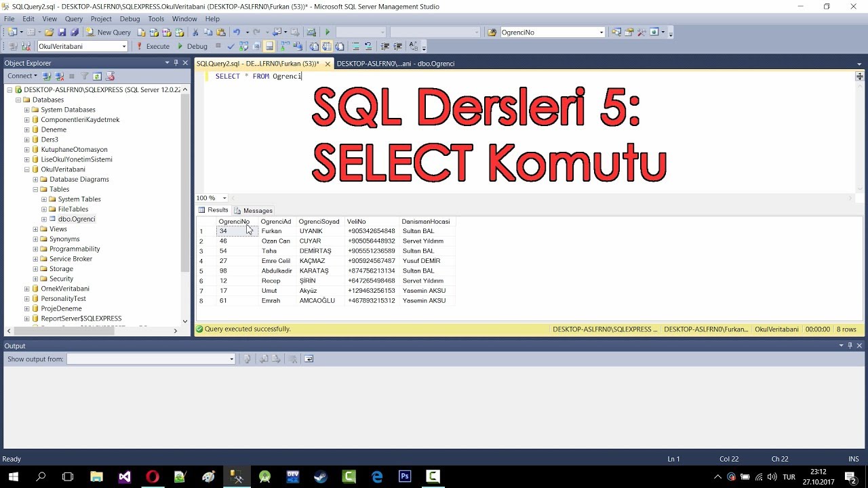Select the Results tab
868x488 pixels.
coord(214,210)
